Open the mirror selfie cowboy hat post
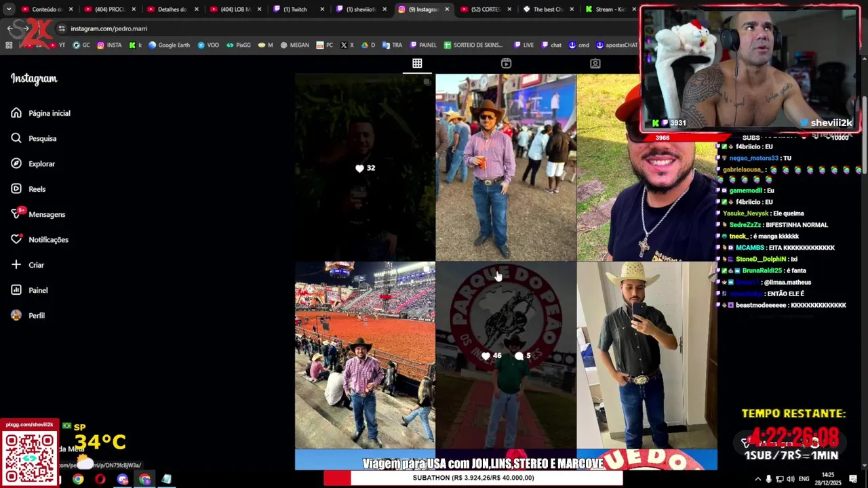 pyautogui.click(x=647, y=355)
